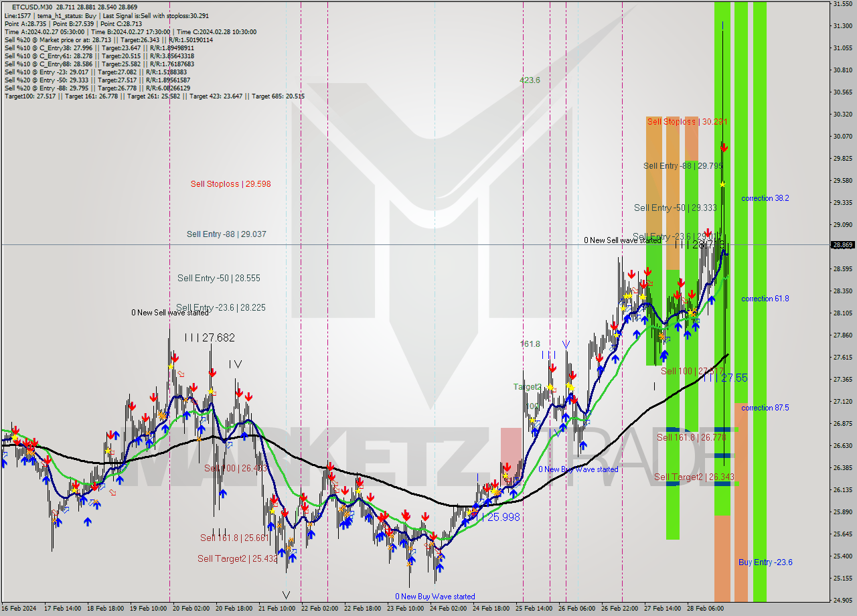Click the 'correction 61.8' label

coord(765,299)
